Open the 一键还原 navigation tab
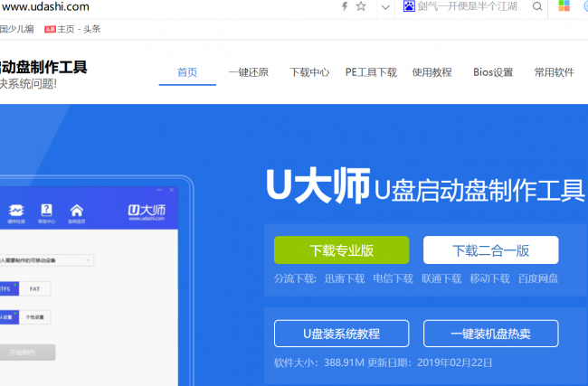The image size is (588, 386). [x=249, y=72]
